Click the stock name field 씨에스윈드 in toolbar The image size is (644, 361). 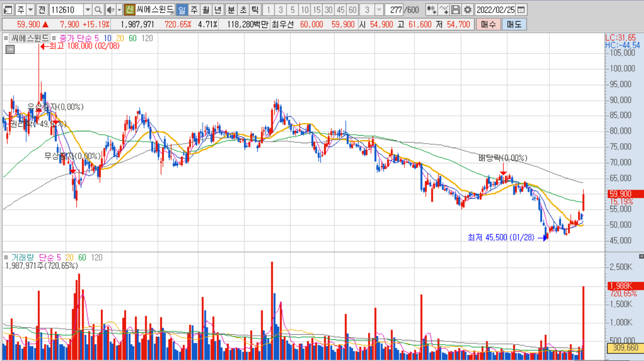(x=155, y=10)
